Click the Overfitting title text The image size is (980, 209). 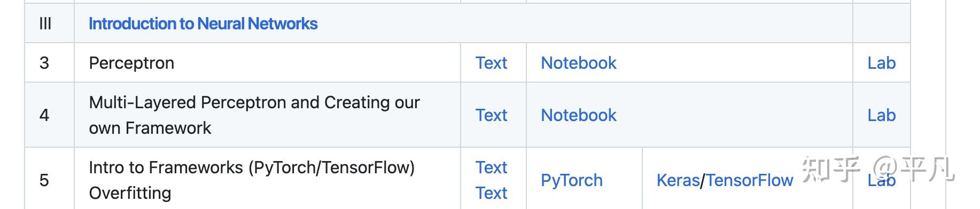130,193
